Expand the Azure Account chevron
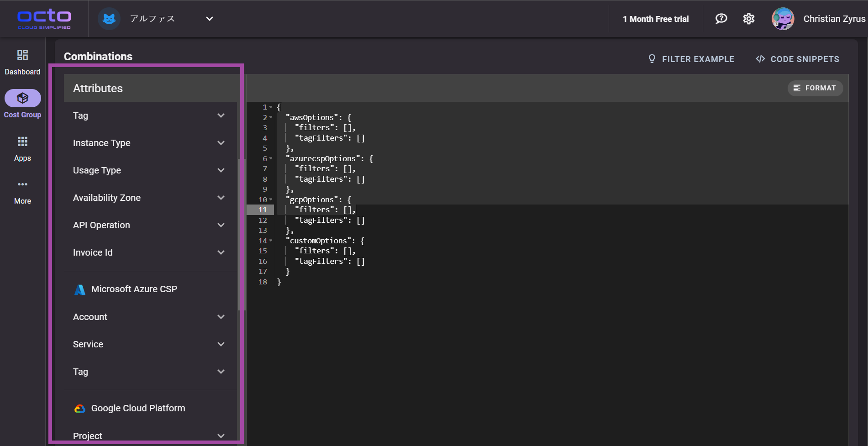 tap(221, 317)
